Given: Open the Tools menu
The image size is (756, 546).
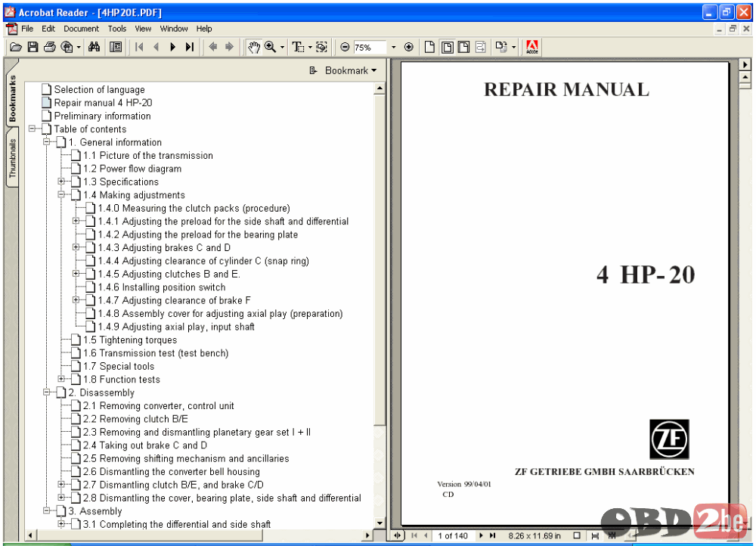Looking at the screenshot, I should 116,29.
